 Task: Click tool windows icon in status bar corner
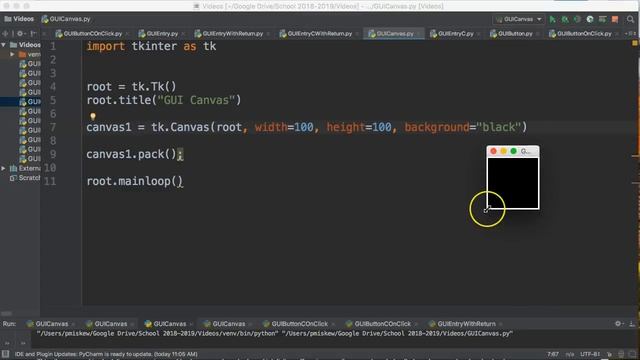[x=5, y=354]
